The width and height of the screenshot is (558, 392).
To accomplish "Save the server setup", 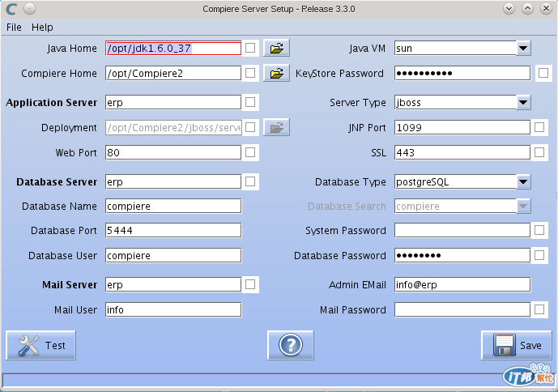I will [x=517, y=345].
